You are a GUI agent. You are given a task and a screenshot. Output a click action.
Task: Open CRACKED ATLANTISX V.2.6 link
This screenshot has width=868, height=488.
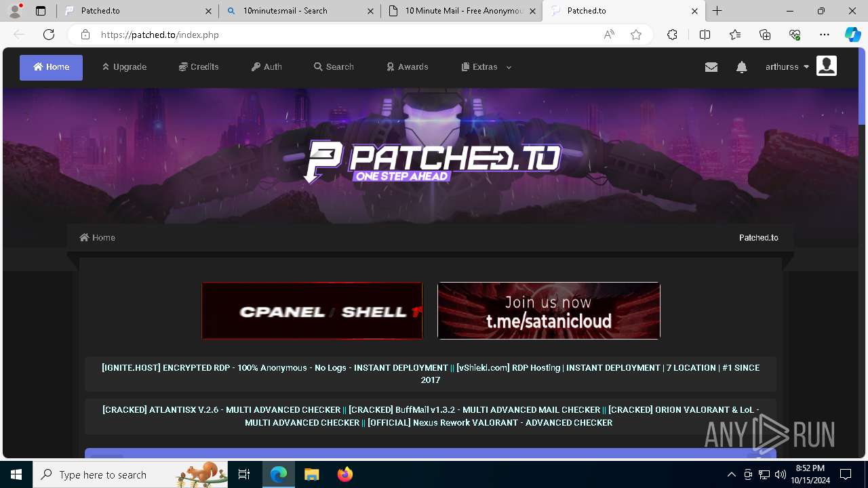click(x=221, y=409)
